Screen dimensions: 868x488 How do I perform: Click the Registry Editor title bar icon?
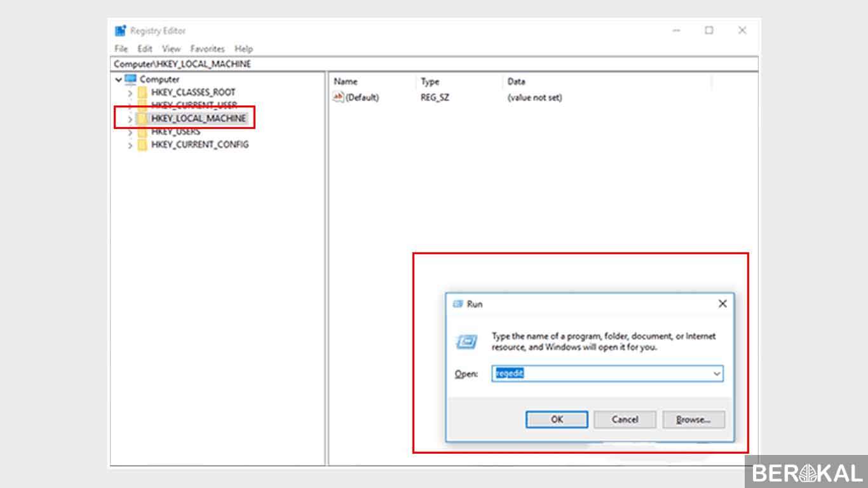[x=120, y=30]
